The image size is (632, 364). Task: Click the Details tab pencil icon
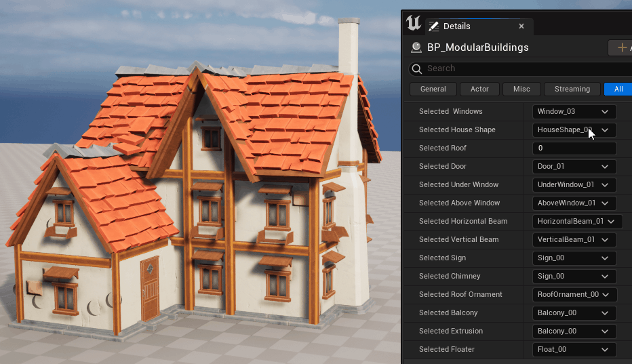(x=434, y=26)
